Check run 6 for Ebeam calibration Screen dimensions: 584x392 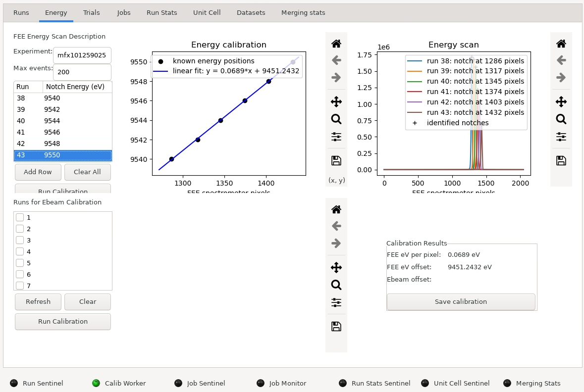point(20,274)
